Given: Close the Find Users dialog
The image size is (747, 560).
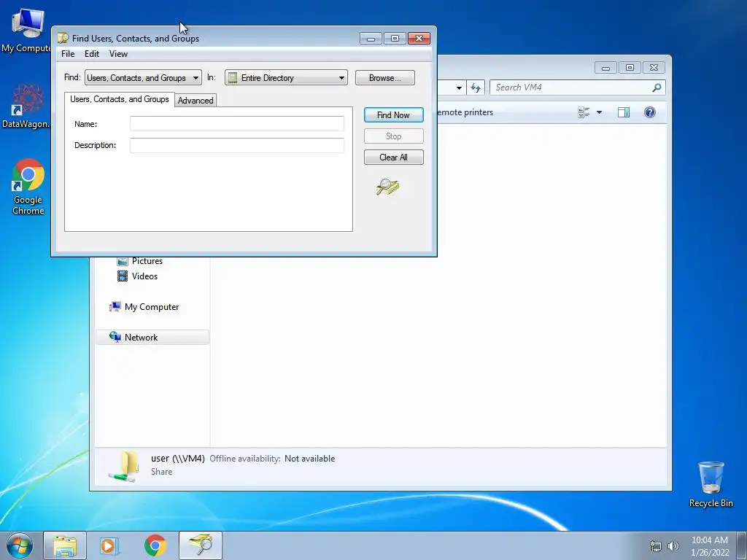Looking at the screenshot, I should click(419, 38).
